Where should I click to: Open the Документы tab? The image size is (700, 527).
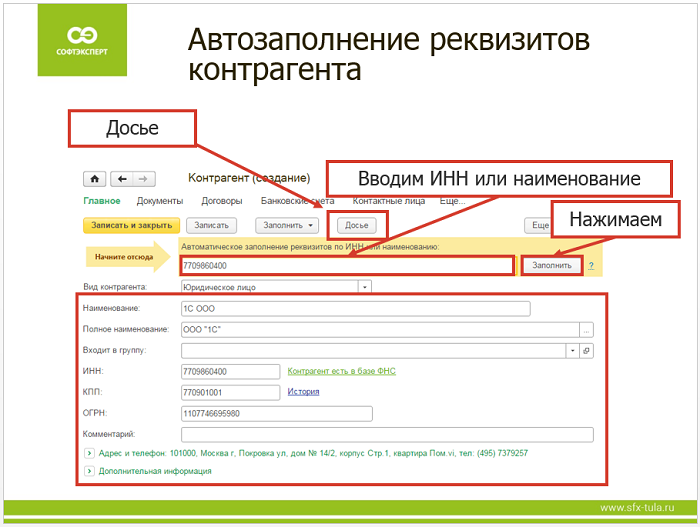coord(160,201)
